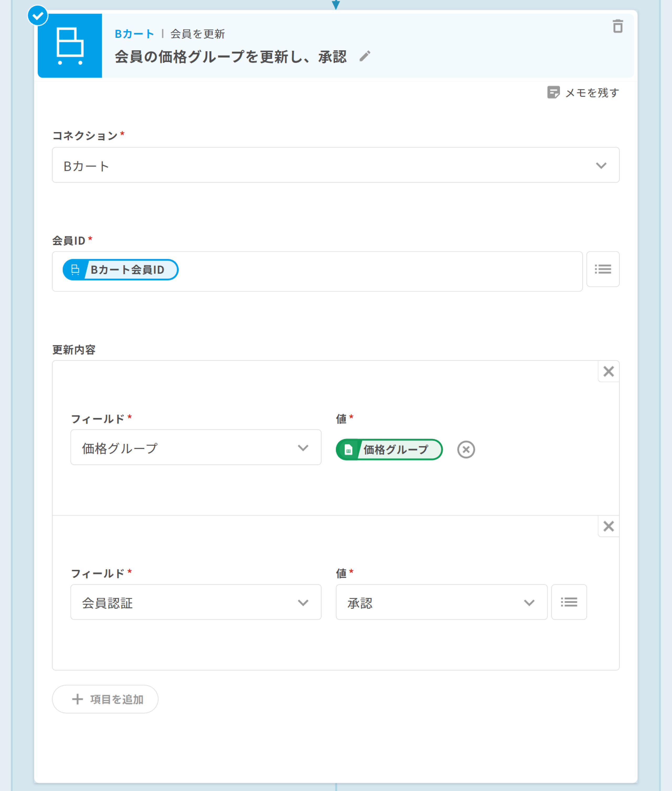
Task: Open the 承認 value dropdown
Action: [x=441, y=602]
